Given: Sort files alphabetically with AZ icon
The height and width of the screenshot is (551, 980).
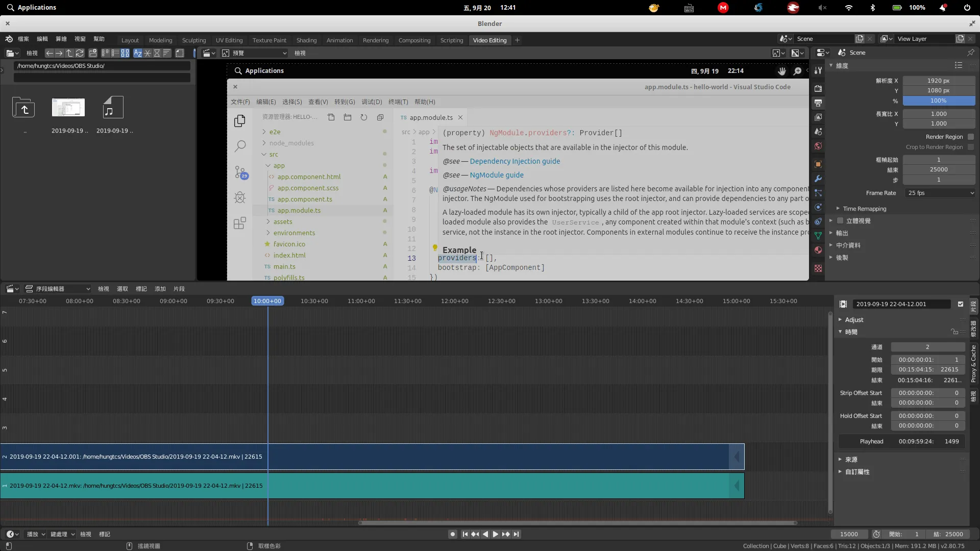Looking at the screenshot, I should click(138, 53).
